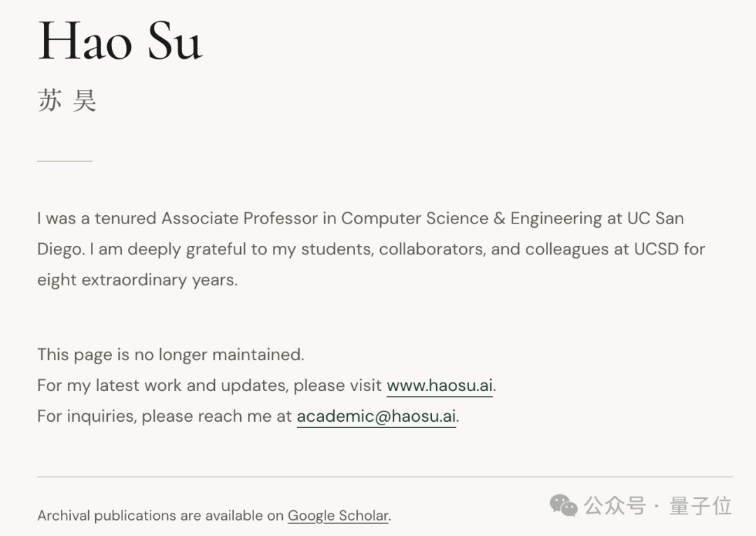Screen dimensions: 756x536
Task: Open the www.haosu.ai website link
Action: [440, 385]
